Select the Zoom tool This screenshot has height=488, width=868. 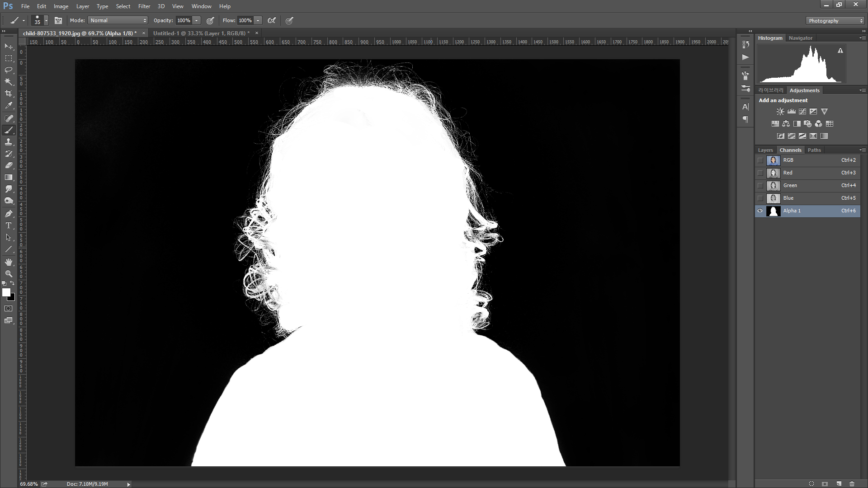[9, 274]
